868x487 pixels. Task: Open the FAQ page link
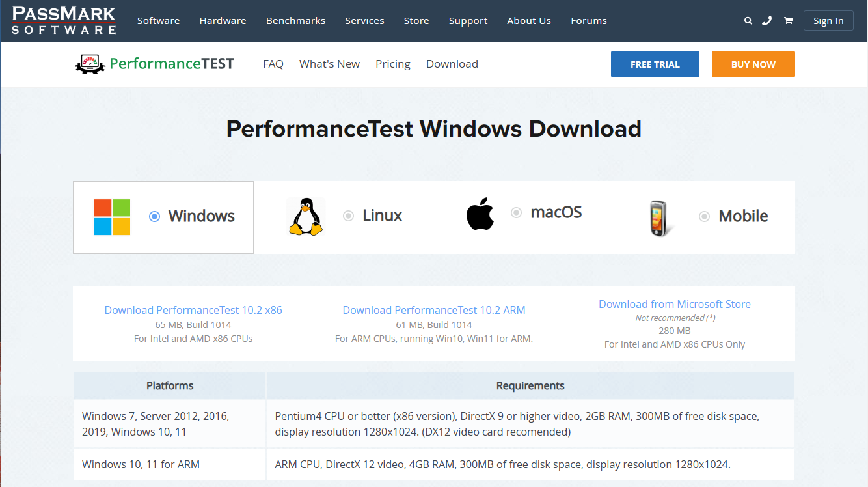click(273, 64)
